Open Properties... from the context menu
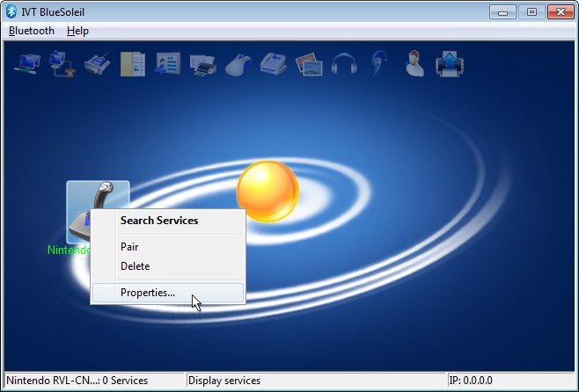The width and height of the screenshot is (579, 392). point(168,293)
